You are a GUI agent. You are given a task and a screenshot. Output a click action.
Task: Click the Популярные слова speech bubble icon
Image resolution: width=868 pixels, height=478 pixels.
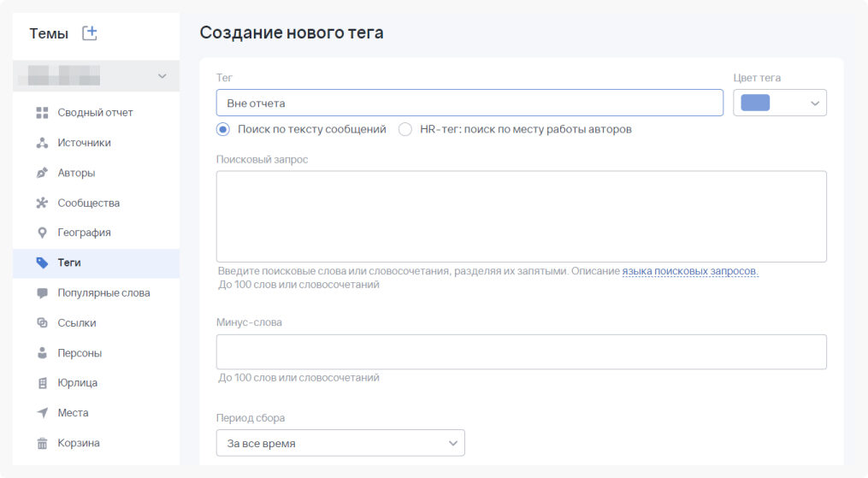(x=42, y=293)
